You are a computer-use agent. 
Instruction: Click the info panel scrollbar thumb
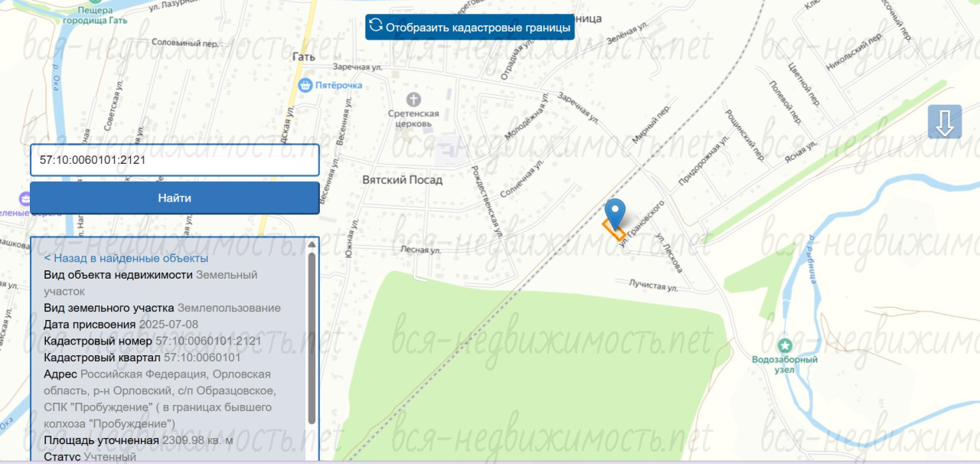click(312, 337)
